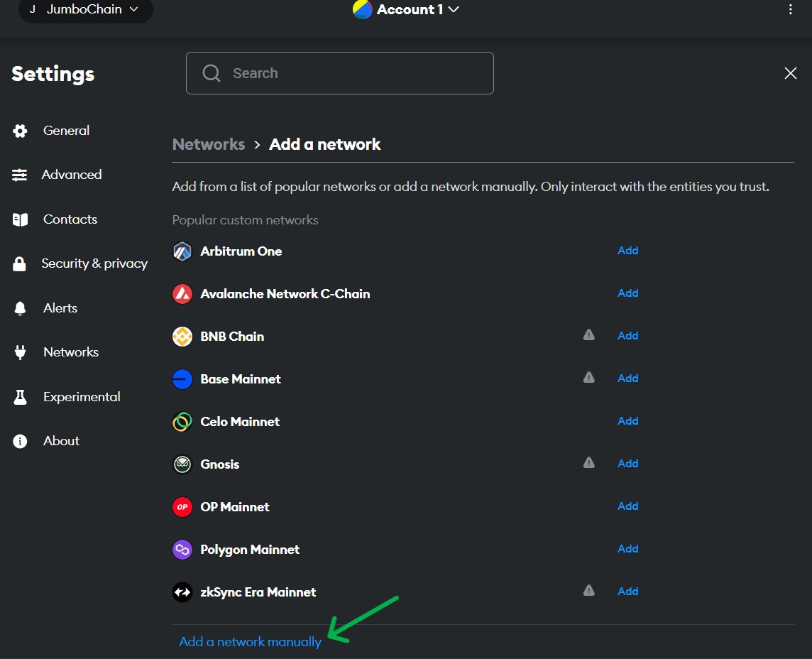Click the Arbitrum One logo

[182, 251]
